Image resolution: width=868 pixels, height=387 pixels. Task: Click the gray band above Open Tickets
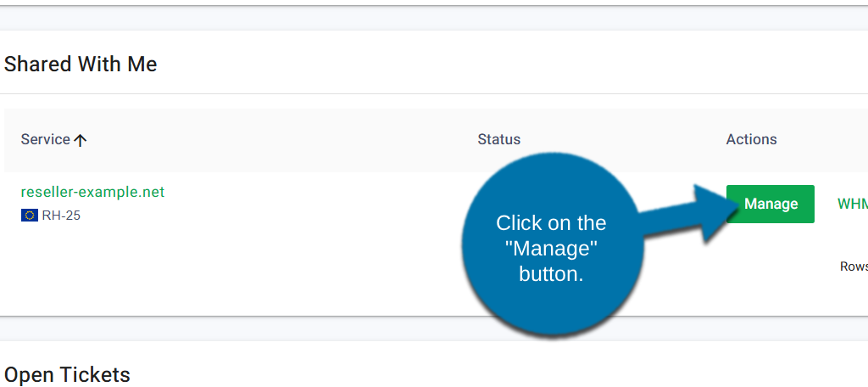[254, 328]
